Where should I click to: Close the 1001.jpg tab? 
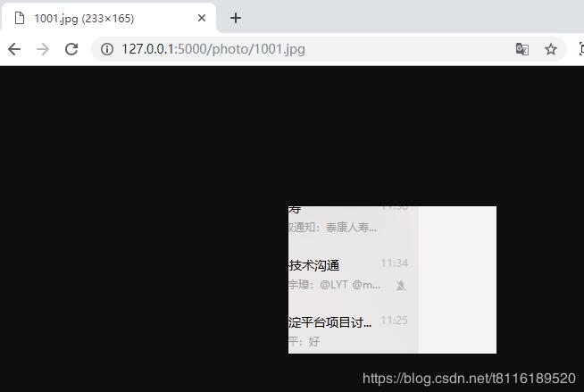[202, 18]
